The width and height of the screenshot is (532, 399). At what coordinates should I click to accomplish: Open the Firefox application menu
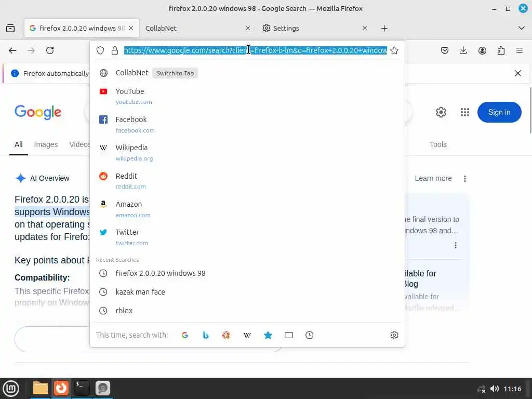520,50
